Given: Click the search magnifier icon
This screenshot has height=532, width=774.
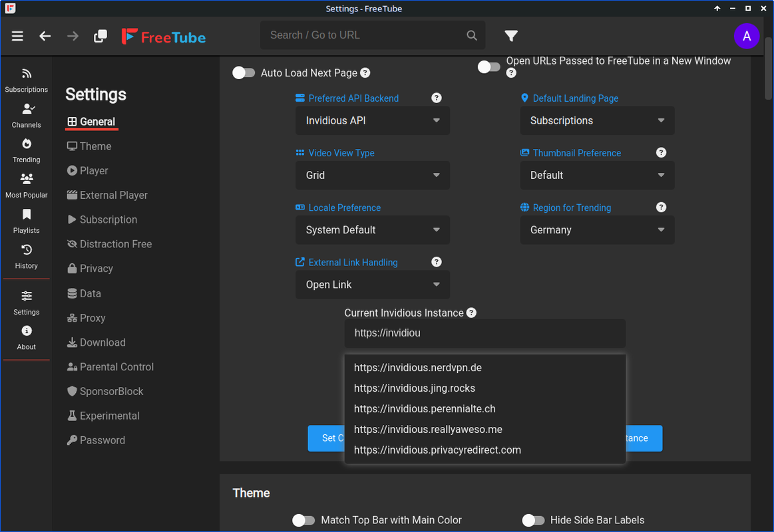Looking at the screenshot, I should point(472,35).
